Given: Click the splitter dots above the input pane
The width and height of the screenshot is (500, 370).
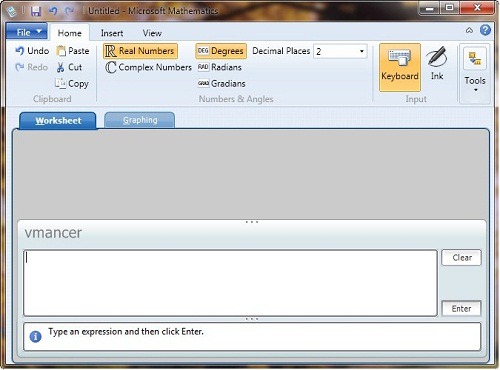Looking at the screenshot, I should [252, 222].
